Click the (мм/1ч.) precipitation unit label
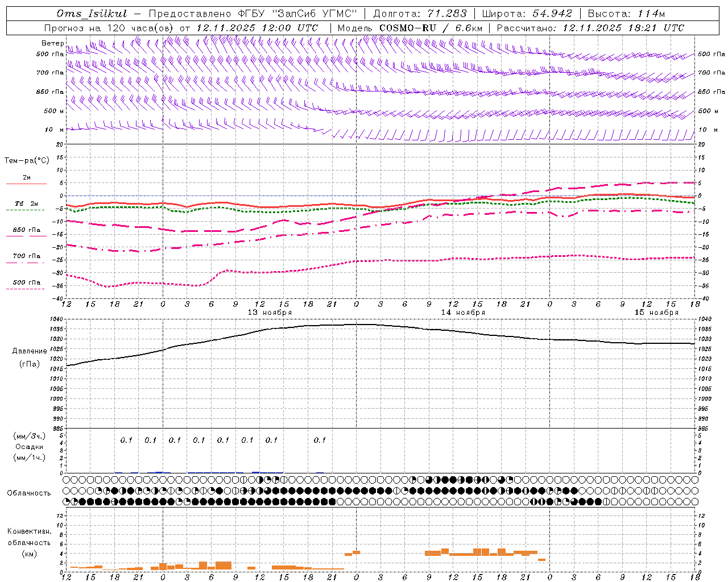728x582 pixels. click(x=29, y=458)
